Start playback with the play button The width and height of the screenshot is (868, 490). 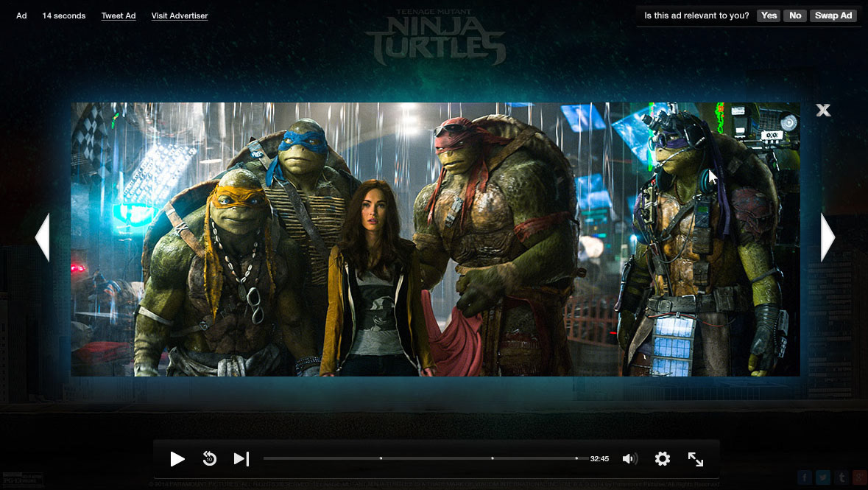pos(177,459)
